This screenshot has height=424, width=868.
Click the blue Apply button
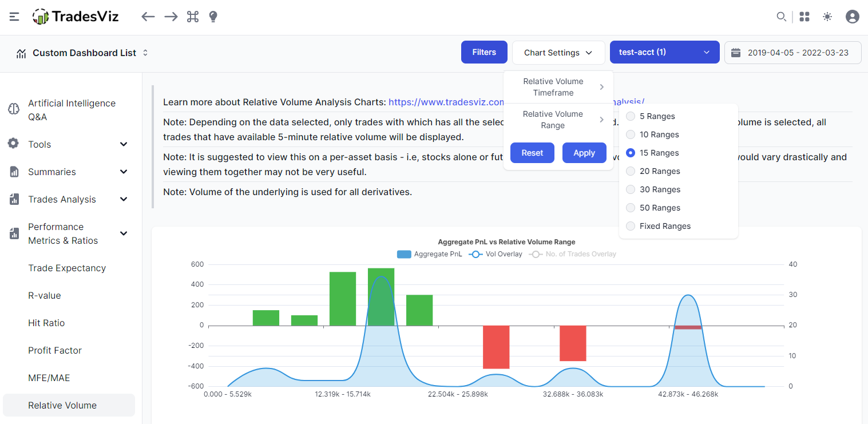click(584, 153)
